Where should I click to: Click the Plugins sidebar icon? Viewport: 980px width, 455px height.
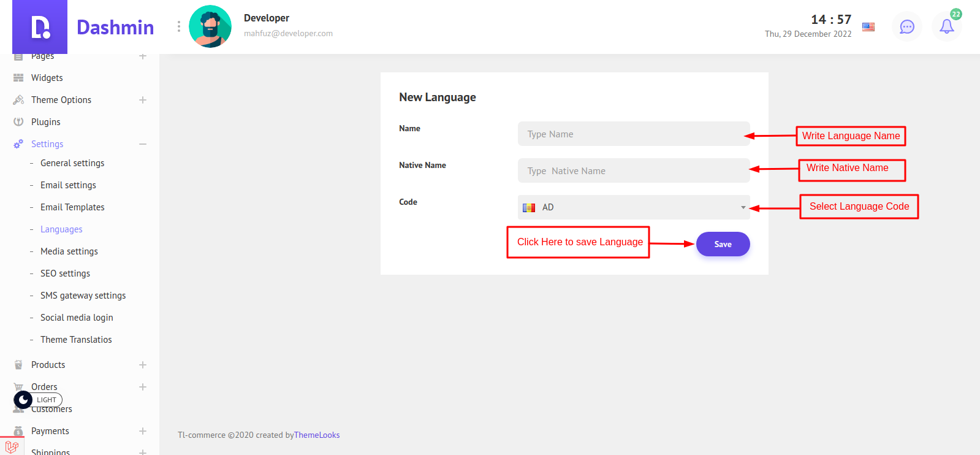18,122
